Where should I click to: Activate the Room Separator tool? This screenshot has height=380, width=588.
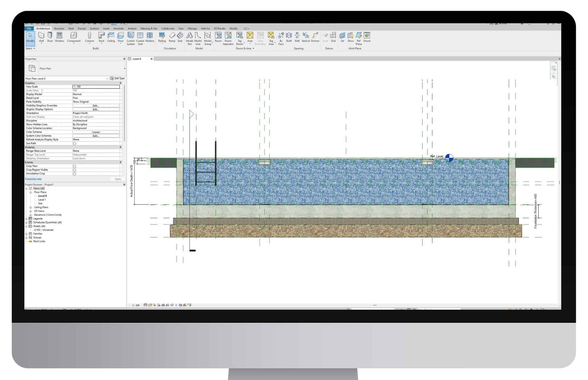click(228, 37)
